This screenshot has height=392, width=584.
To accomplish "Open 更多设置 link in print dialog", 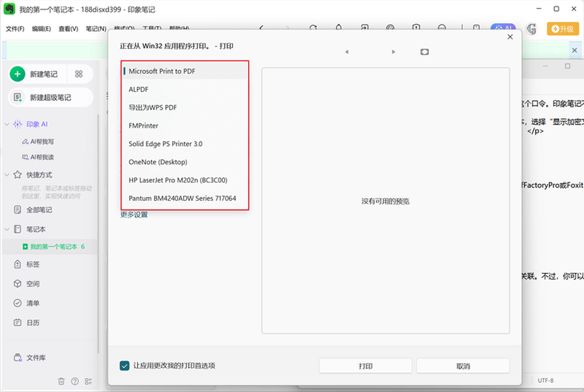I will point(134,214).
